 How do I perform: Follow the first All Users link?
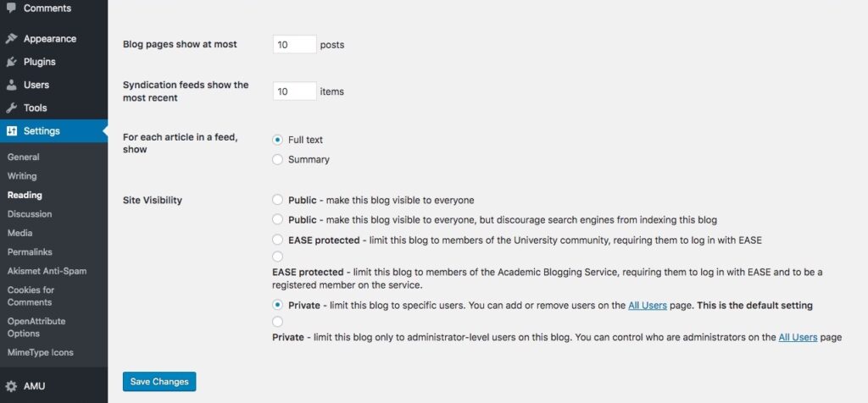(x=647, y=305)
